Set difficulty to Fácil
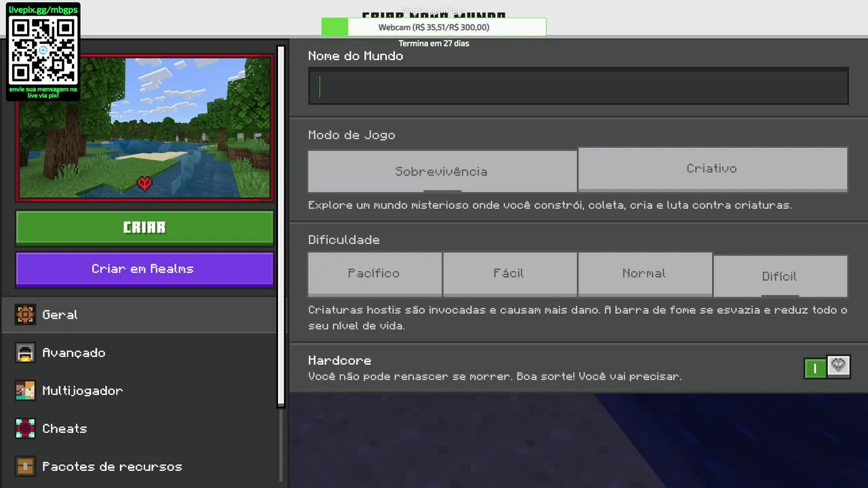Viewport: 868px width, 488px height. click(x=509, y=274)
